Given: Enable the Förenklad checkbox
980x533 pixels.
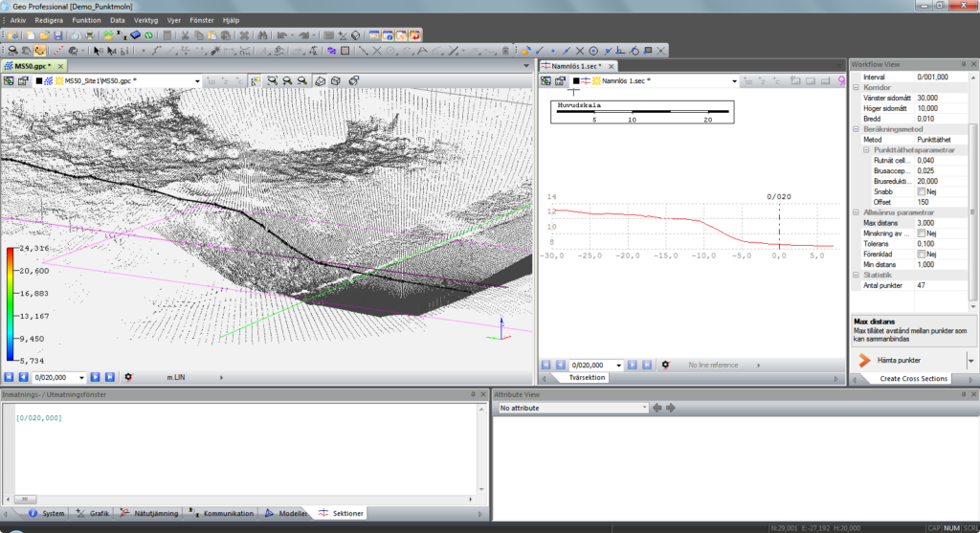Looking at the screenshot, I should [x=922, y=254].
